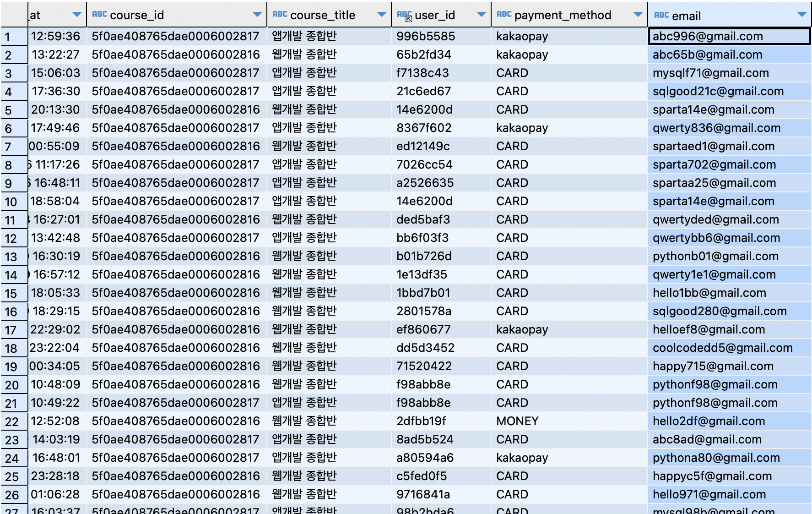Open the 'at' column dropdown arrow
812x514 pixels.
pyautogui.click(x=77, y=15)
